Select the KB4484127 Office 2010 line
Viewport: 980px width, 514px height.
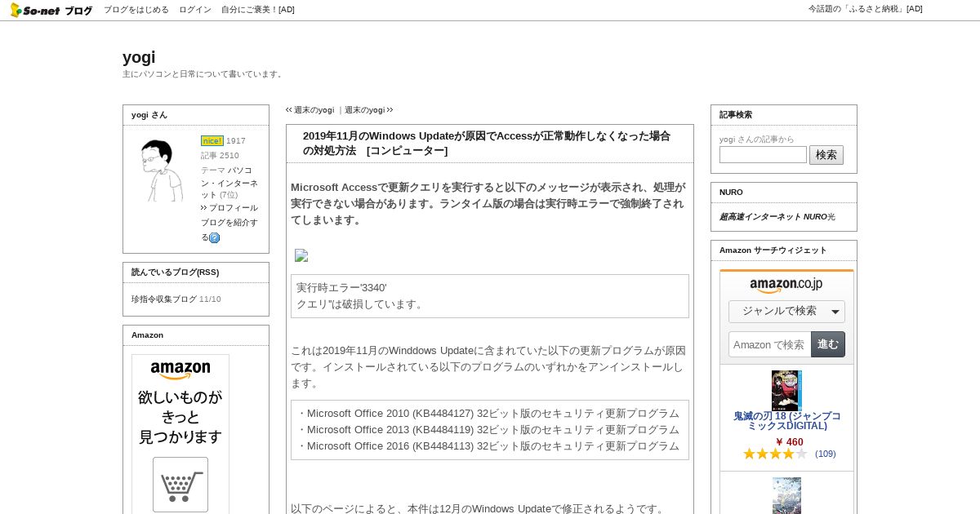point(488,414)
